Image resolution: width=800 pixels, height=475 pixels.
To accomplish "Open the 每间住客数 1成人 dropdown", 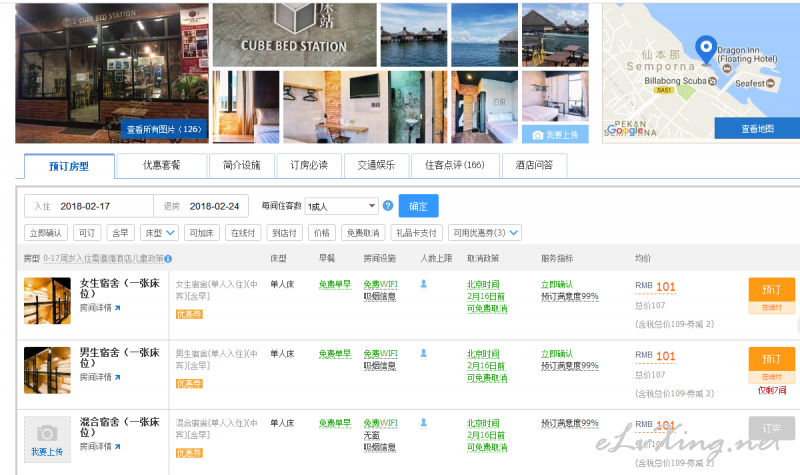I will (x=341, y=206).
